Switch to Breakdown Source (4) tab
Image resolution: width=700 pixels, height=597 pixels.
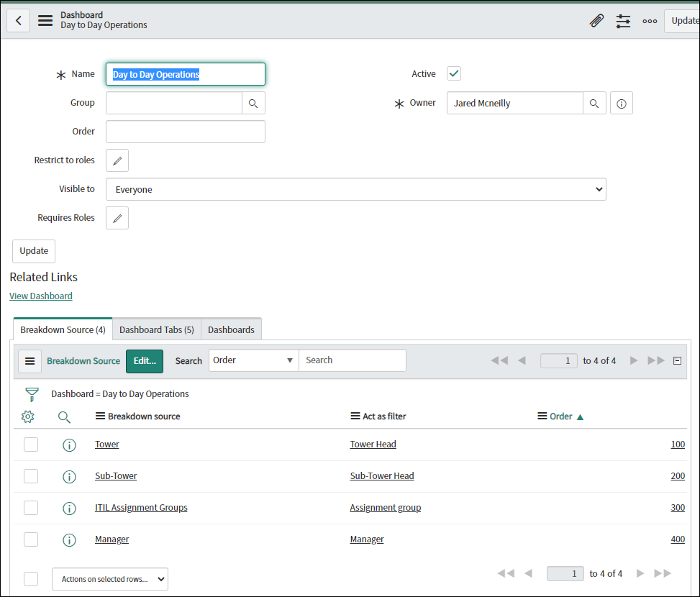(63, 329)
